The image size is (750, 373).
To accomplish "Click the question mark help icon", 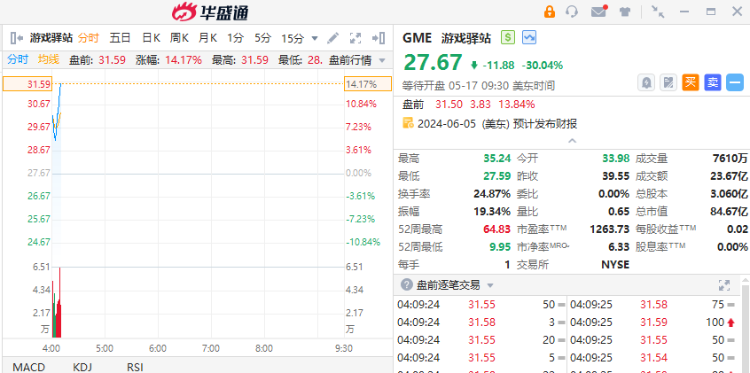I will coord(406,285).
